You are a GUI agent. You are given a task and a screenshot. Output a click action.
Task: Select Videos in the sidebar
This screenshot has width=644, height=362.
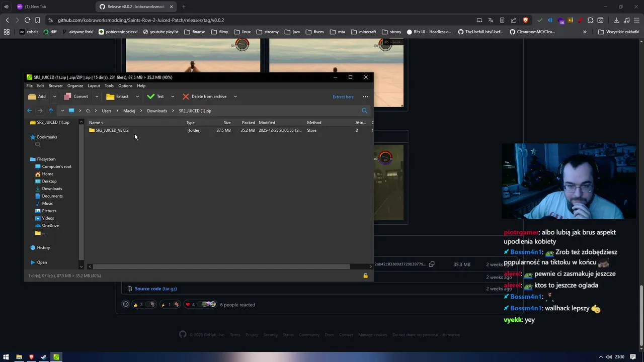click(x=44, y=218)
